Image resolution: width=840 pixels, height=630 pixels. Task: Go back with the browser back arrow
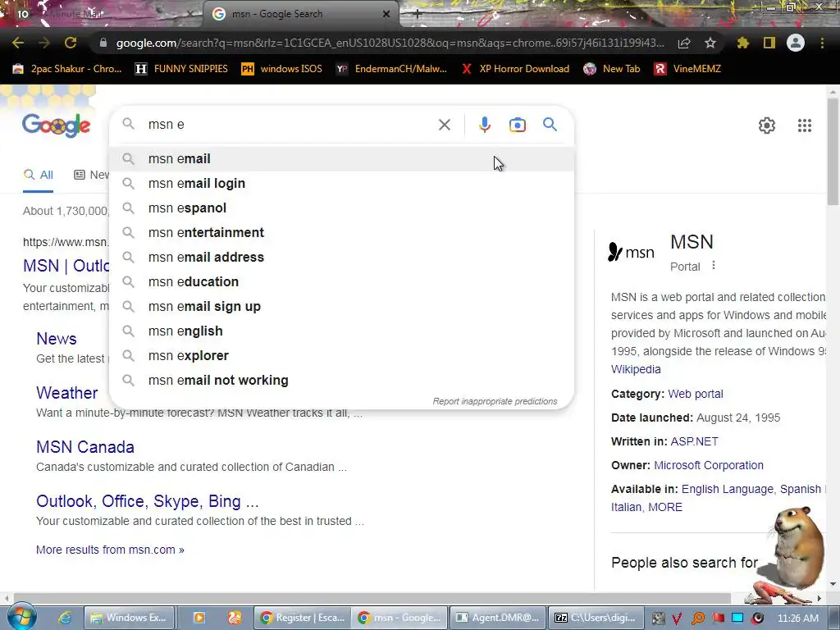pos(18,43)
